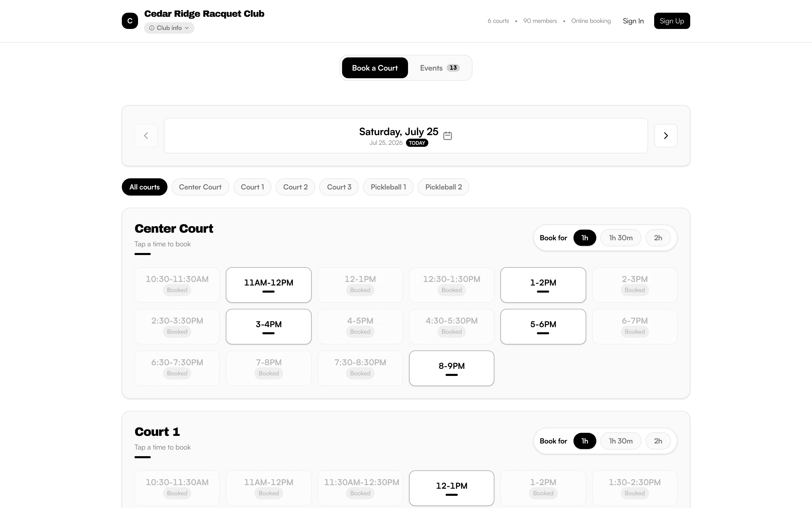Switch to the Events tab
812x508 pixels.
point(439,68)
